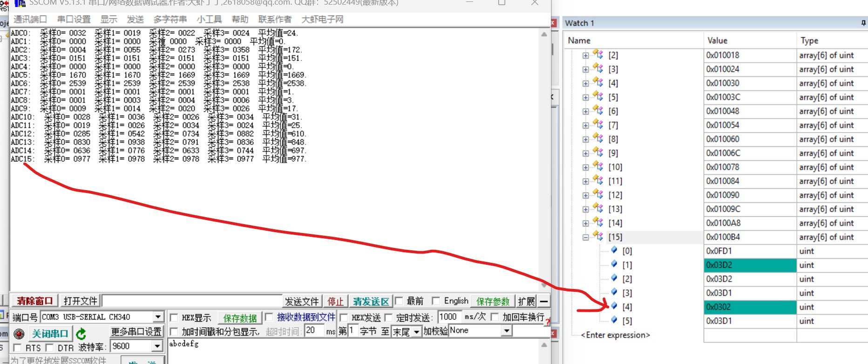Open the 通讯端口 menu
The height and width of the screenshot is (364, 868).
tap(30, 19)
